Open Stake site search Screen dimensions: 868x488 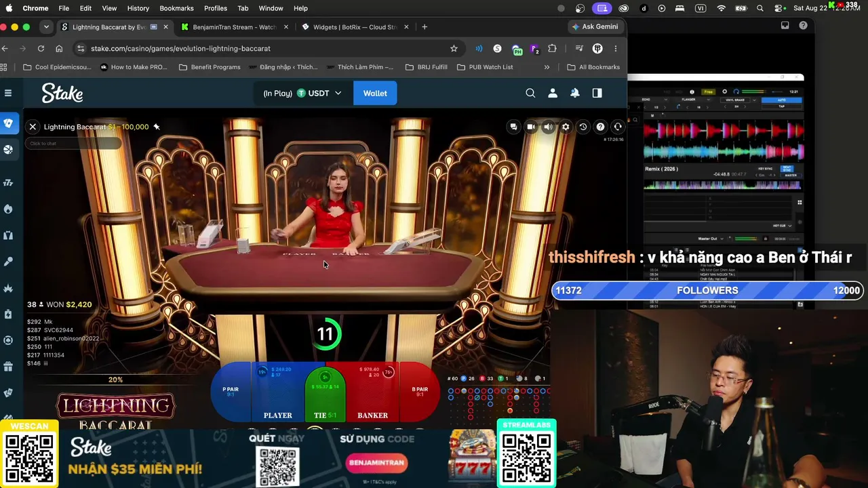pos(530,93)
